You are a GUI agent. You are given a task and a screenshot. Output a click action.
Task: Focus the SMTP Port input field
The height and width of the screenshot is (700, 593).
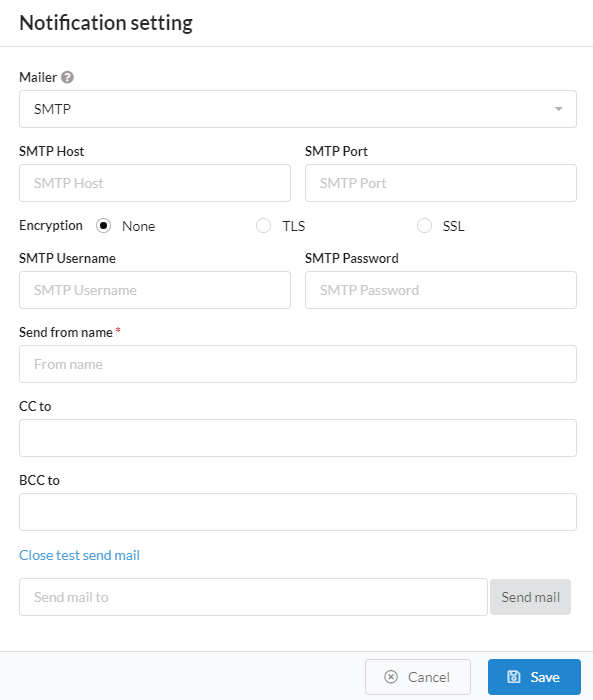click(441, 183)
